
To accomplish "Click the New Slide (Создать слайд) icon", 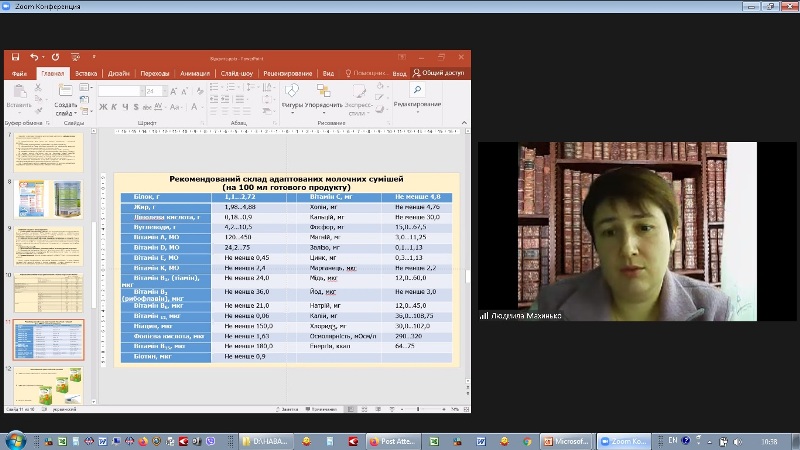I will pyautogui.click(x=65, y=92).
